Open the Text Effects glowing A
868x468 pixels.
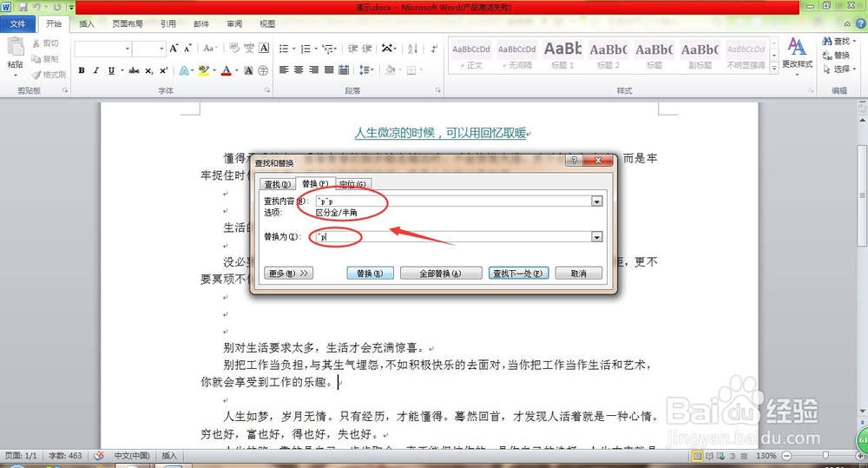click(184, 70)
